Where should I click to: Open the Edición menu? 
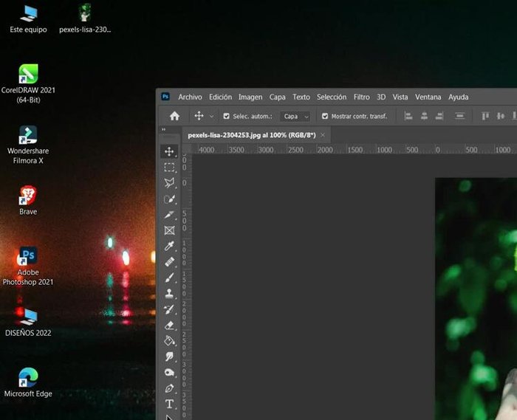pos(220,97)
